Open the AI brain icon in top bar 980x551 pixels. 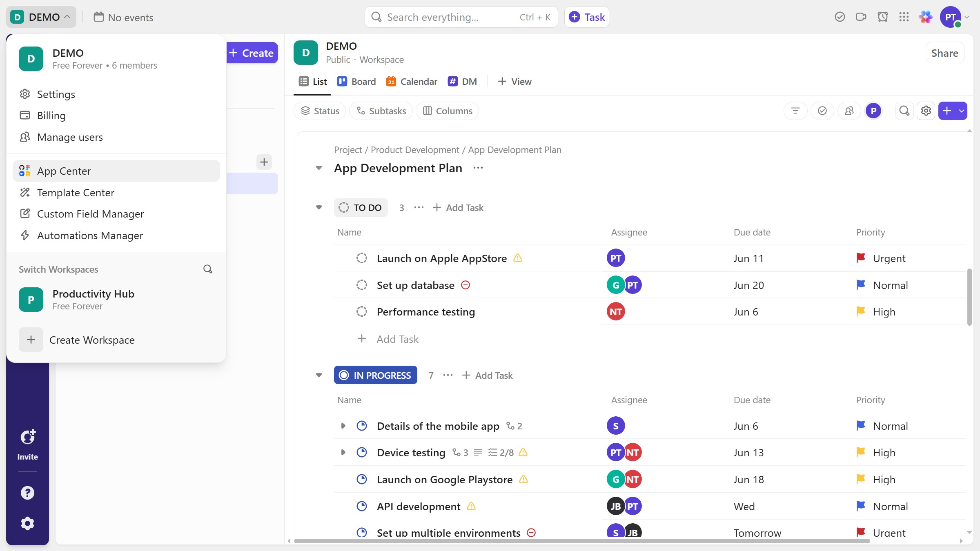(926, 17)
